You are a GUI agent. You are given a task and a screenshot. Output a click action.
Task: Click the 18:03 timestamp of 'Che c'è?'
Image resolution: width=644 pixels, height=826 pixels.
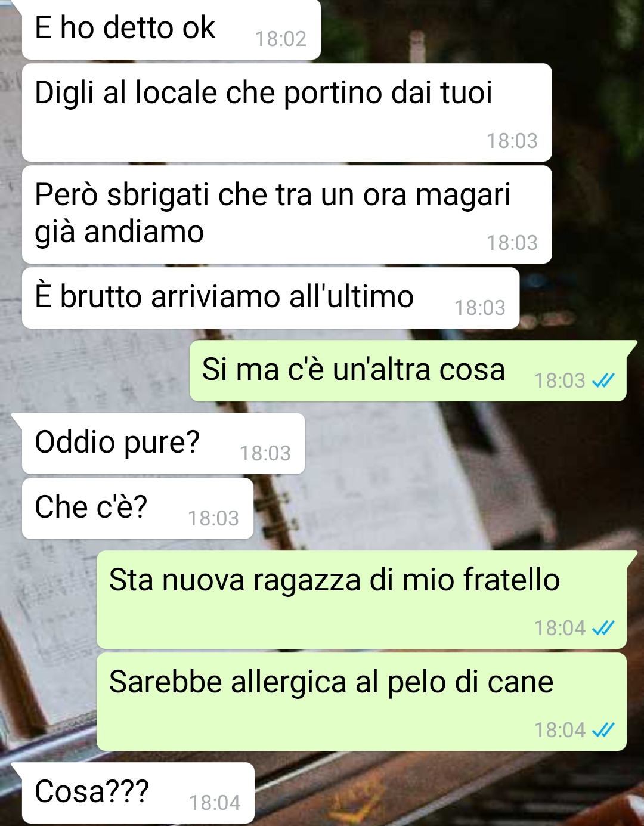[x=213, y=518]
